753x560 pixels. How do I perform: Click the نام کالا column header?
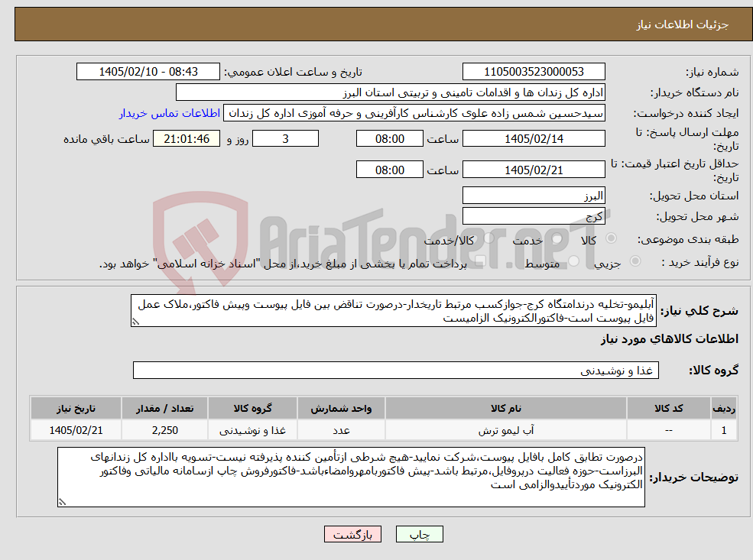[x=505, y=409]
